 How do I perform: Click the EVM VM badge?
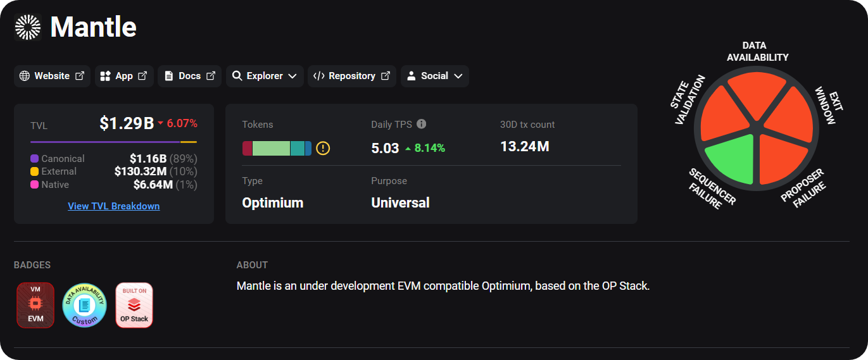point(35,305)
